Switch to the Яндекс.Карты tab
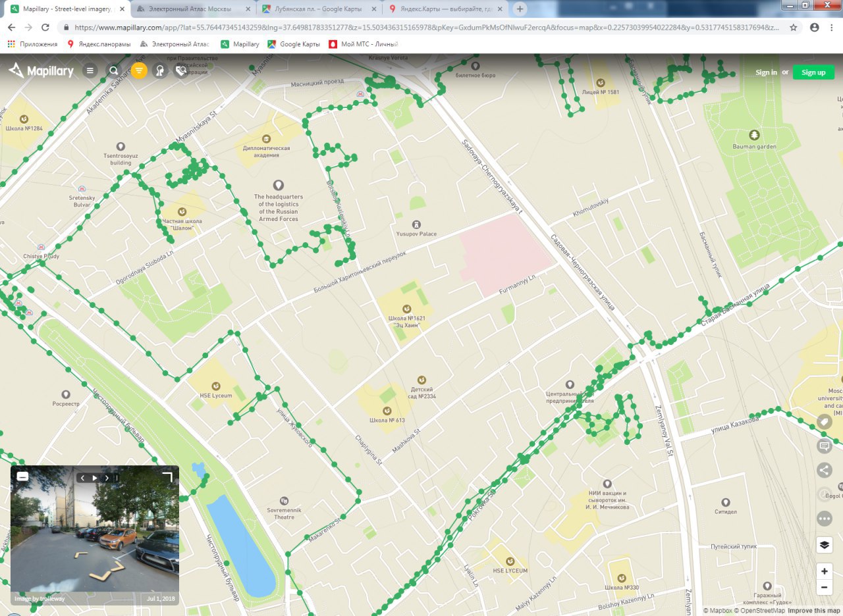 (x=445, y=9)
